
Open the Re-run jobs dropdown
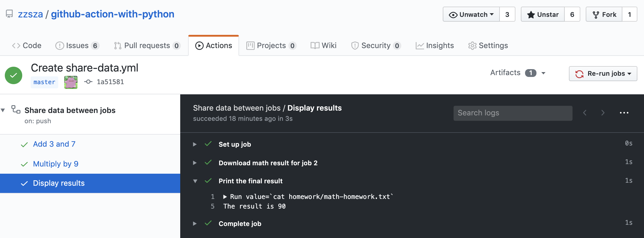(603, 74)
